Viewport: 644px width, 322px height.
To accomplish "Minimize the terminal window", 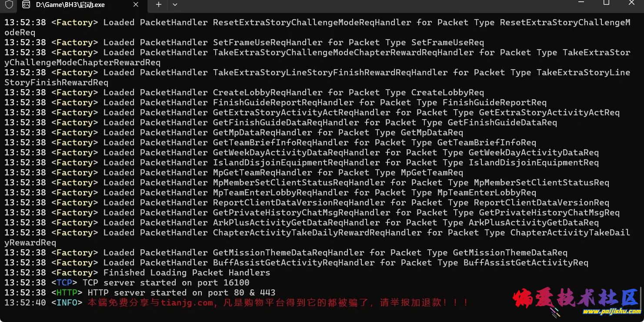I will coord(581,2).
